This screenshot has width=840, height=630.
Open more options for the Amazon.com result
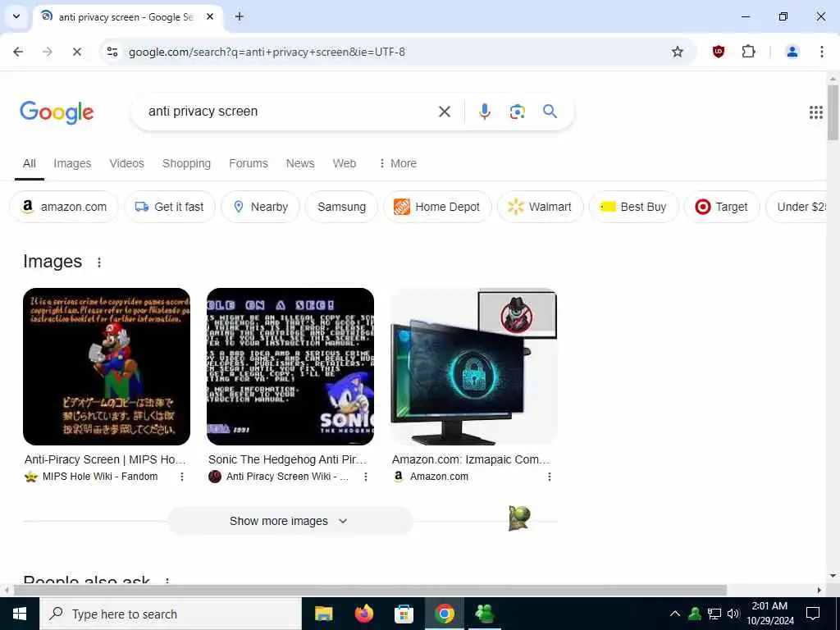pyautogui.click(x=549, y=477)
